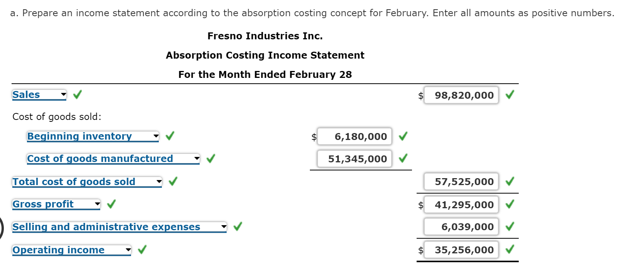Click the checkmark beside the 98,820,000 amount
The height and width of the screenshot is (268, 644).
tap(510, 95)
